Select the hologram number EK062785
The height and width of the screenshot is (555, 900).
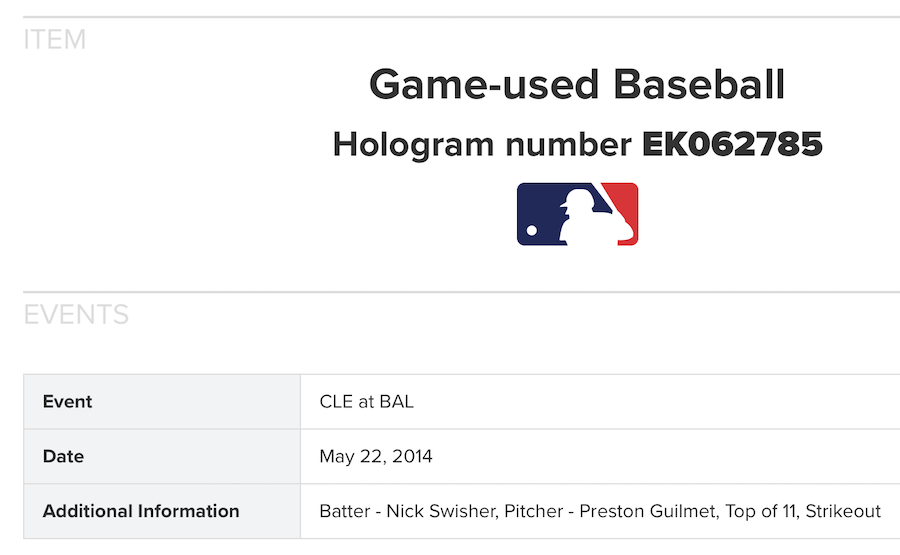(732, 145)
